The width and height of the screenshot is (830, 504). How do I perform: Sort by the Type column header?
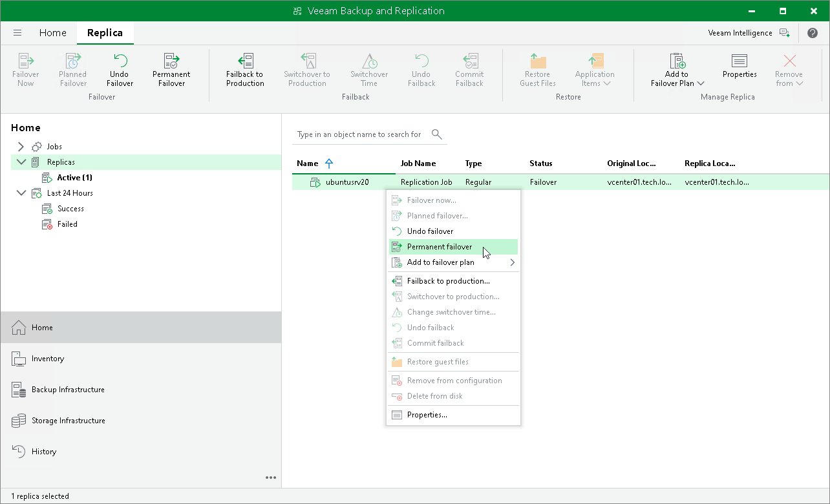pos(473,163)
